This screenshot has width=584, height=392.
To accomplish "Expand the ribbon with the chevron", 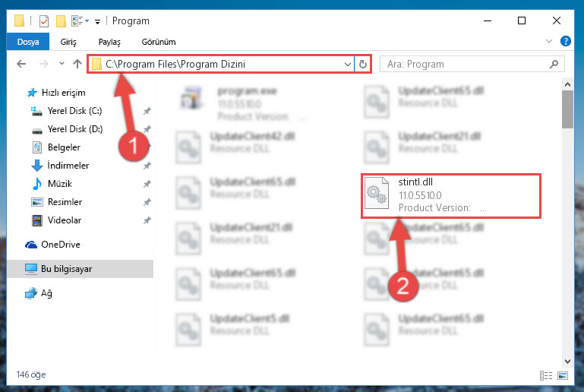I will 548,41.
